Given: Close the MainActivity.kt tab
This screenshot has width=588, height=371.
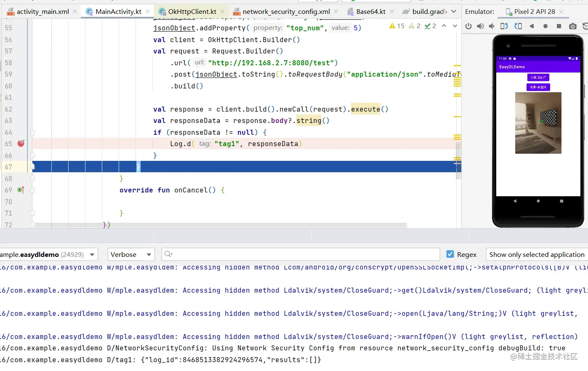Looking at the screenshot, I should point(148,11).
